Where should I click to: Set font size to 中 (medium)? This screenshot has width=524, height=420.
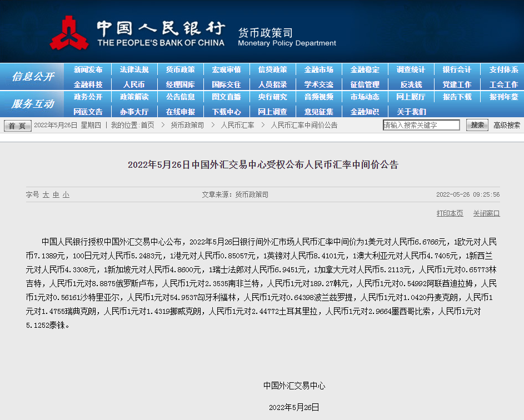[56, 195]
